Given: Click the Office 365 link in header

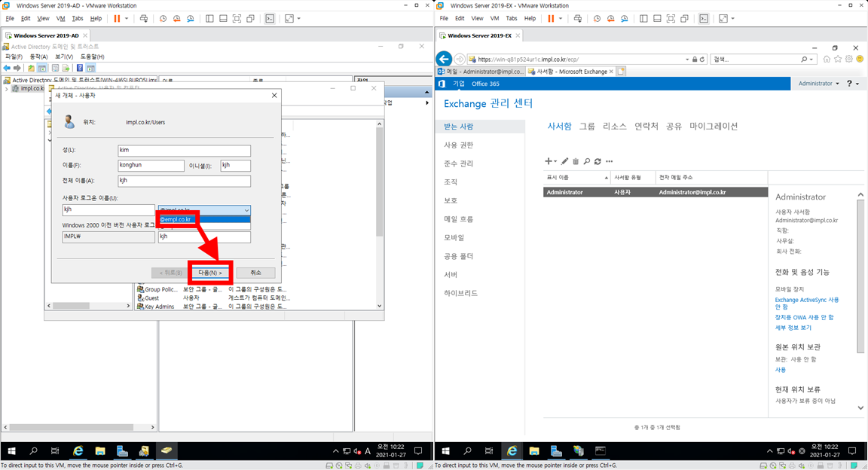Looking at the screenshot, I should 485,84.
